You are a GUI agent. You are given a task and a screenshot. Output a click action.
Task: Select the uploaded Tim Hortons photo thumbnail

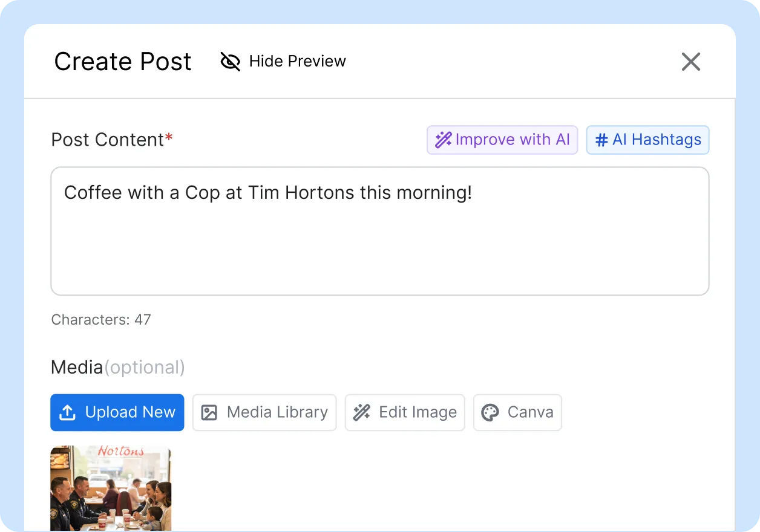click(111, 488)
